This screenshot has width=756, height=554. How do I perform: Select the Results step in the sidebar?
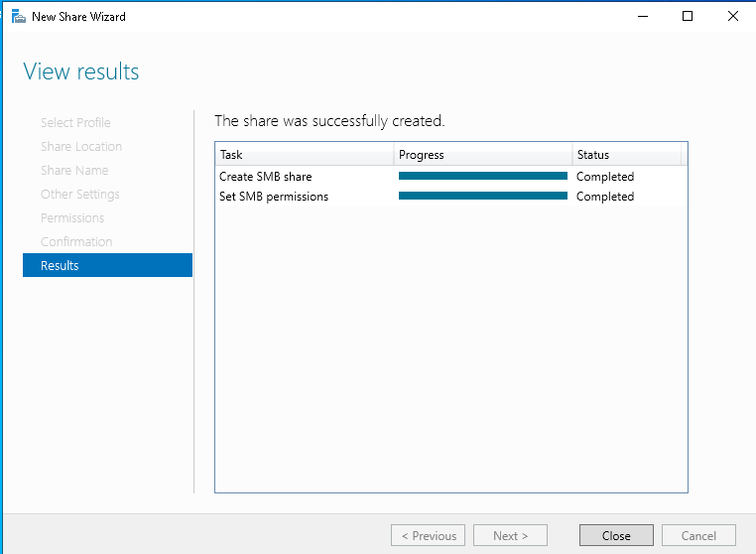[107, 265]
